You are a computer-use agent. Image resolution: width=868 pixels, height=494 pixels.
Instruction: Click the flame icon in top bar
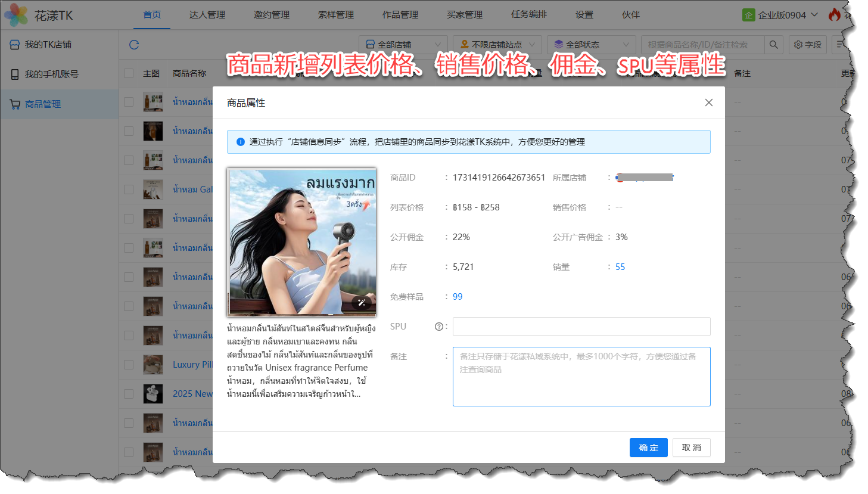click(x=835, y=15)
